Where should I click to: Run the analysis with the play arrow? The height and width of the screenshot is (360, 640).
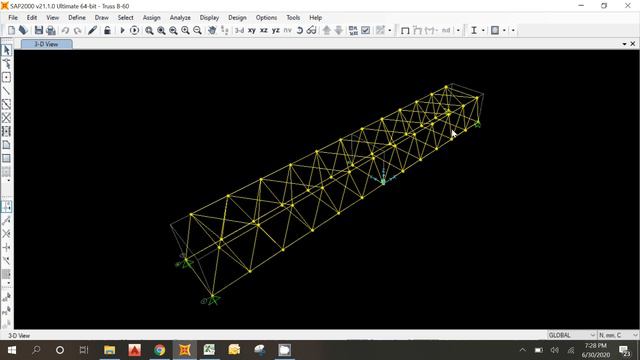[122, 30]
